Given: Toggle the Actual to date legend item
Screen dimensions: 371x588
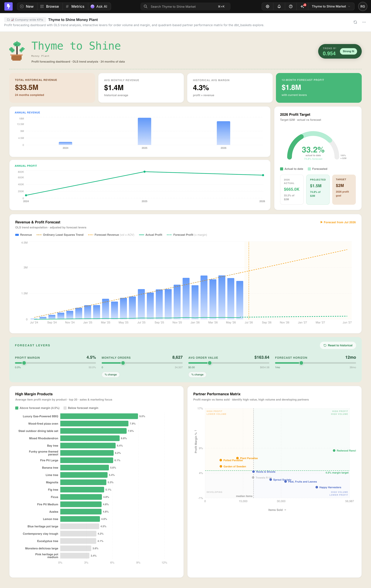Looking at the screenshot, I should click(292, 169).
